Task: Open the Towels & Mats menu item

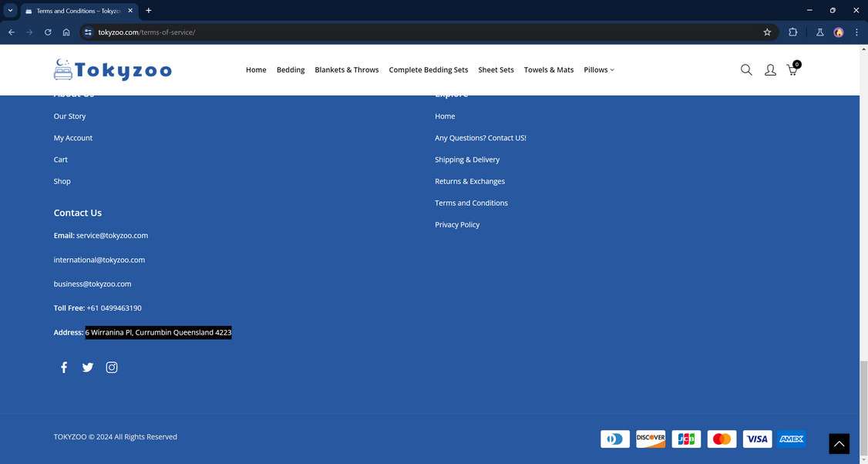Action: tap(549, 70)
